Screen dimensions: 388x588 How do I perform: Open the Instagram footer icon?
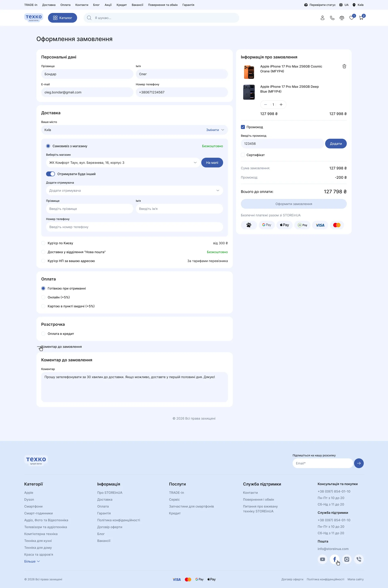(x=347, y=559)
